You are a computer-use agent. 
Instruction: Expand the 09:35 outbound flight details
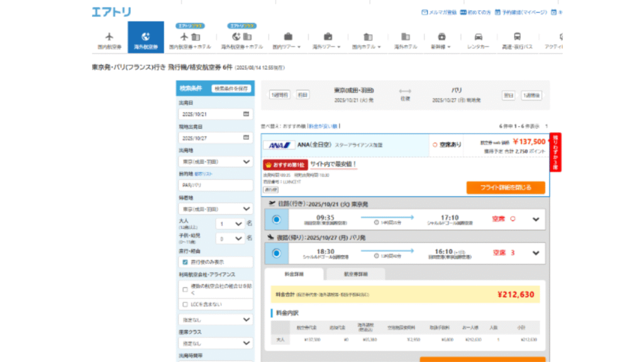536,219
